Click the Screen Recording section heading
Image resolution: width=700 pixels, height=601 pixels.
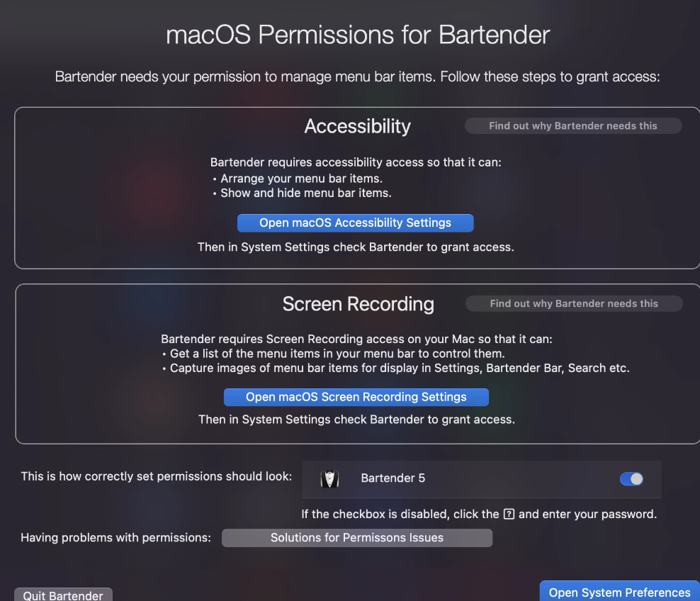pyautogui.click(x=358, y=304)
